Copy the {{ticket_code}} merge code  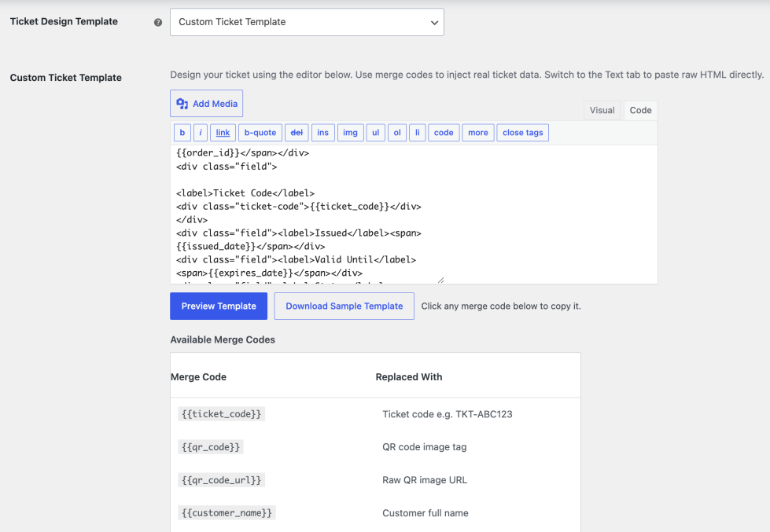pos(222,413)
